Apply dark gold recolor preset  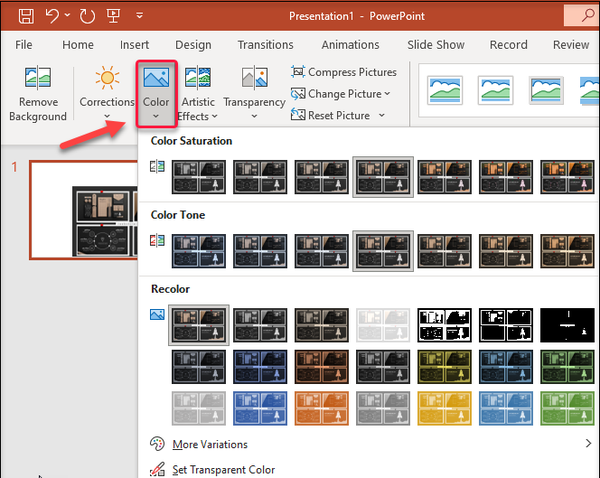point(445,367)
